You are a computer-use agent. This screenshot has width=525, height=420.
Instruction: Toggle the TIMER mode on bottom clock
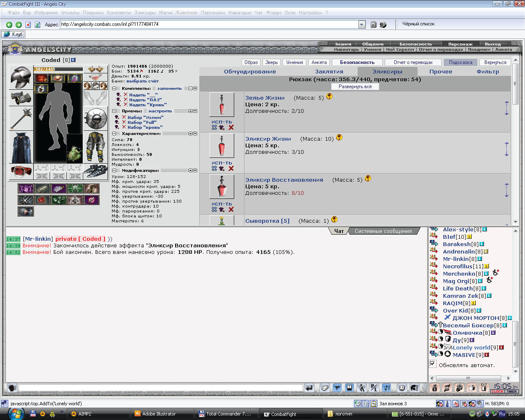512,391
